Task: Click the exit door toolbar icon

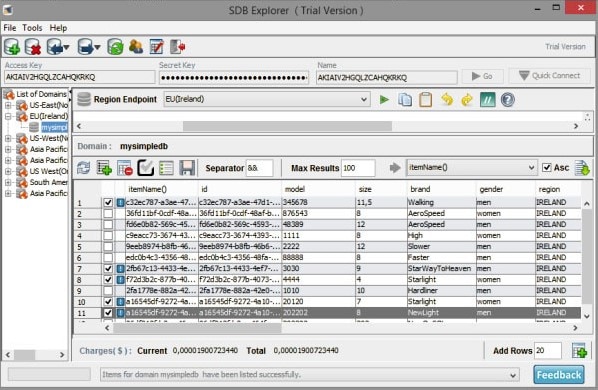Action: click(x=178, y=47)
